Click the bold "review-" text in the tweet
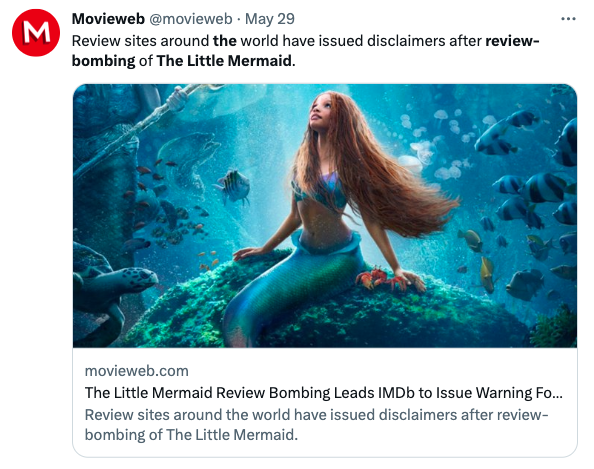This screenshot has width=594, height=469. pyautogui.click(x=512, y=41)
